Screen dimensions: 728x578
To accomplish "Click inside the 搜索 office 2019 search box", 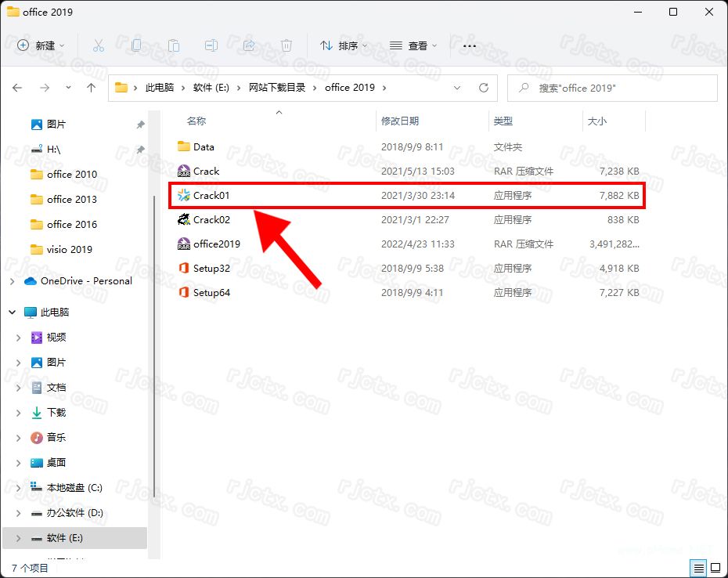I will pos(612,88).
